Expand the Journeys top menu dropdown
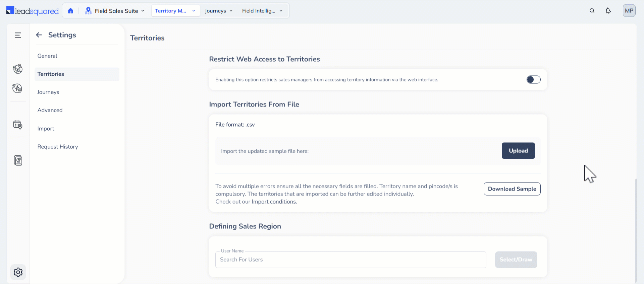Screen dimensions: 644x284 [x=219, y=11]
